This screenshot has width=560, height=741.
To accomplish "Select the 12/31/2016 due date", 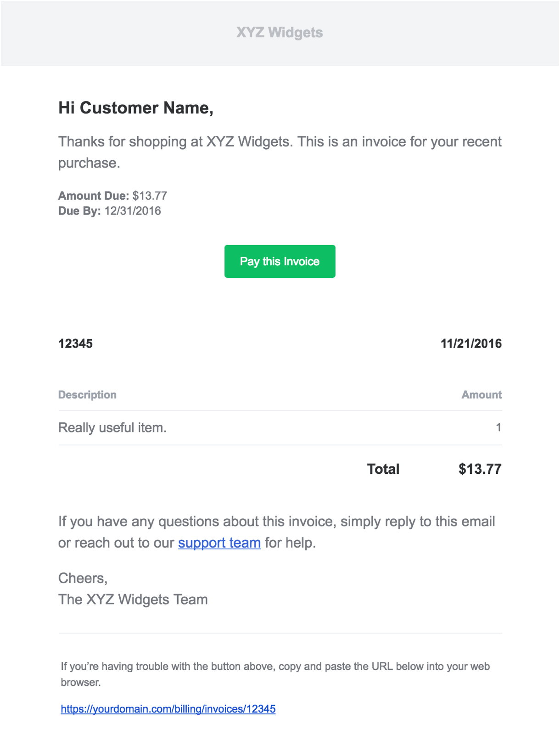I will 133,211.
